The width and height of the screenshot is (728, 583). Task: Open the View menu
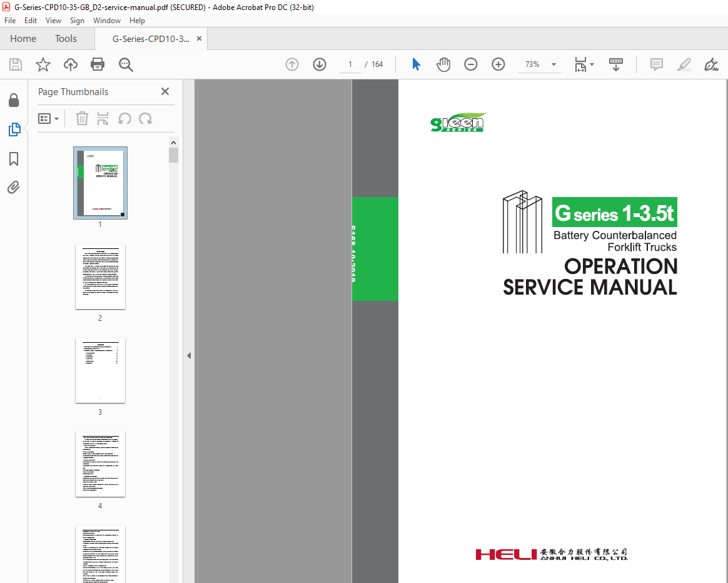[53, 21]
